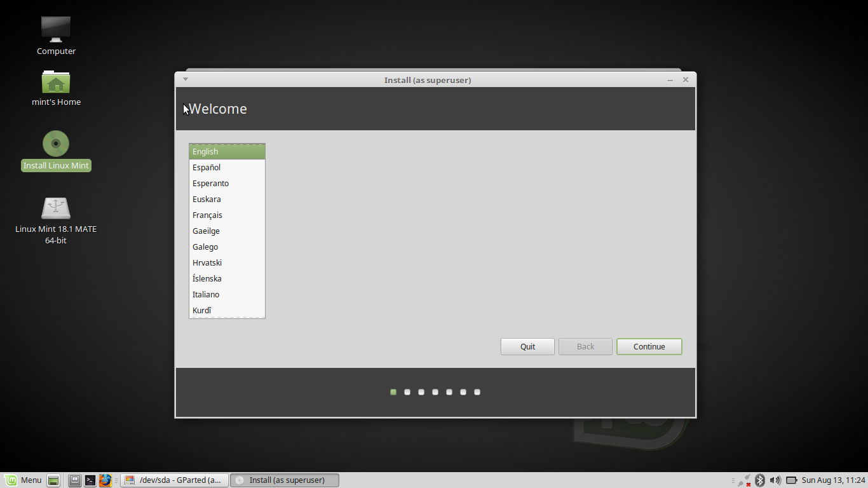
Task: Launch Firefox from the panel
Action: [105, 480]
